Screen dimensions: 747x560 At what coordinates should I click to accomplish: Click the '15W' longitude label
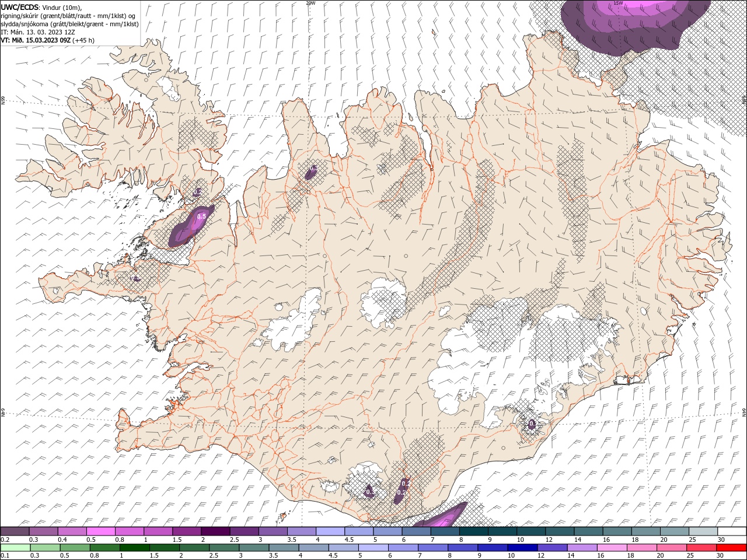click(x=619, y=3)
